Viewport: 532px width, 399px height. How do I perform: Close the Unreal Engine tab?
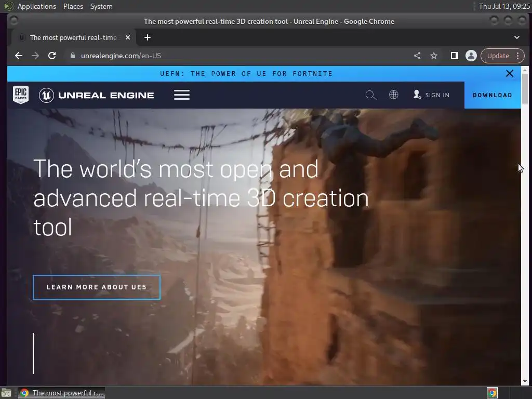click(x=128, y=37)
